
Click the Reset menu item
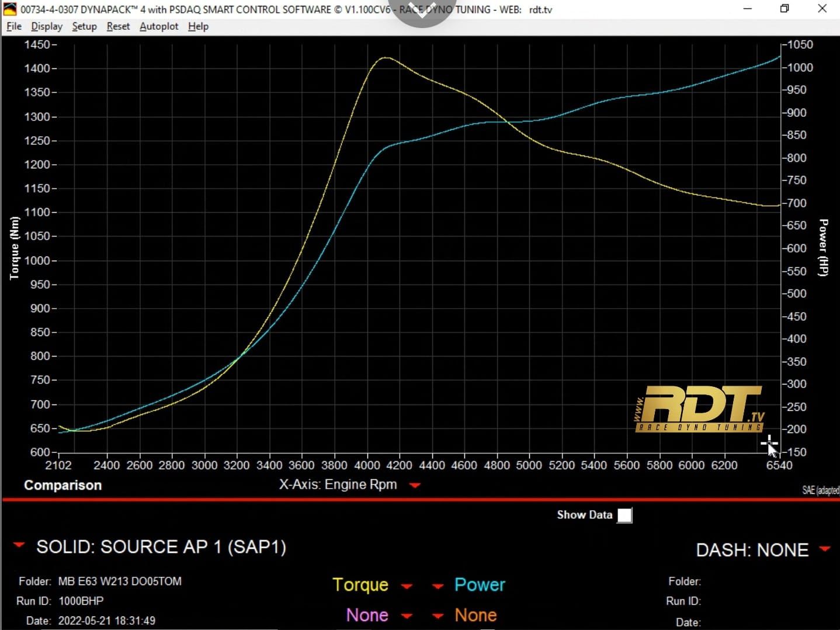118,26
